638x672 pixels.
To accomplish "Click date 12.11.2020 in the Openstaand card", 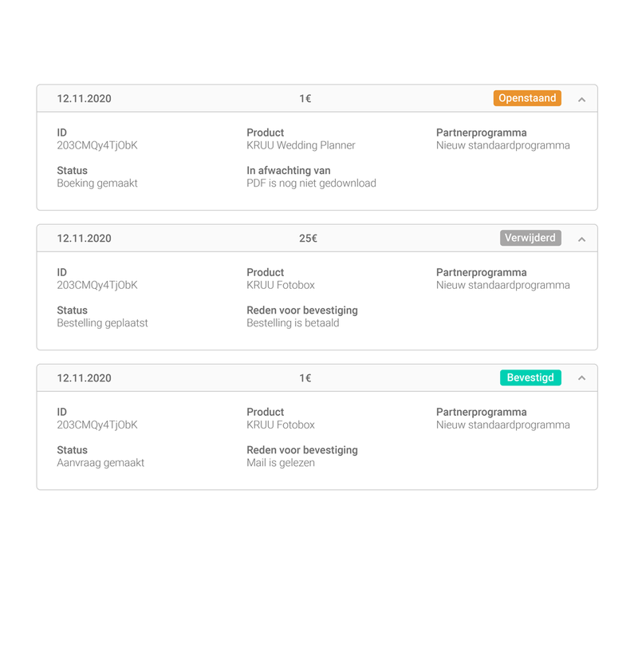I will click(x=84, y=99).
